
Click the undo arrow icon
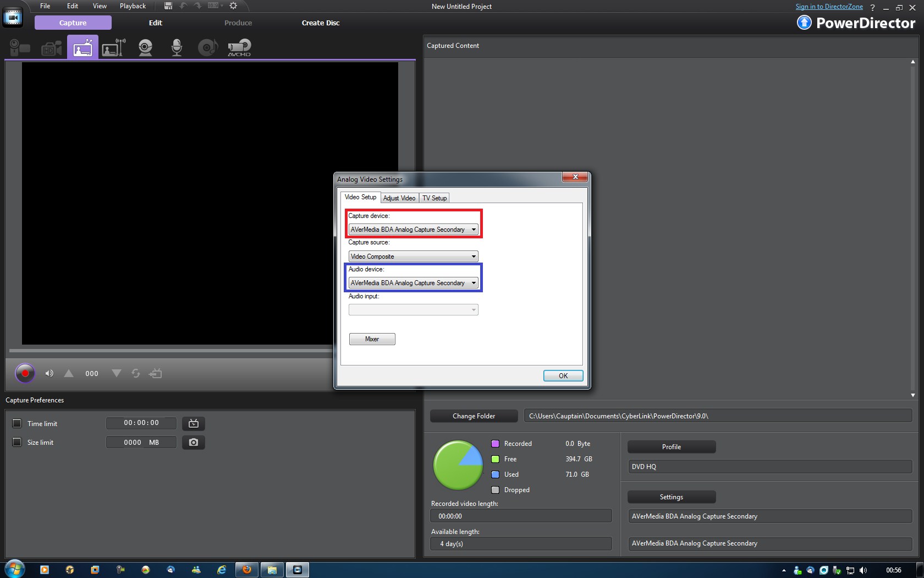tap(184, 6)
